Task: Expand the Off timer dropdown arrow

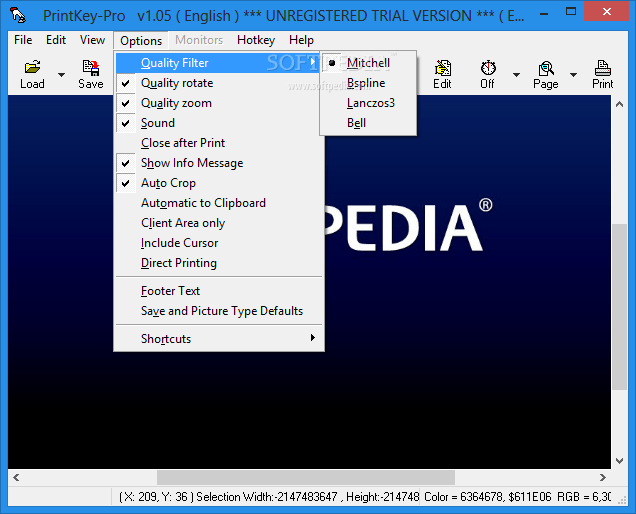Action: click(x=516, y=75)
